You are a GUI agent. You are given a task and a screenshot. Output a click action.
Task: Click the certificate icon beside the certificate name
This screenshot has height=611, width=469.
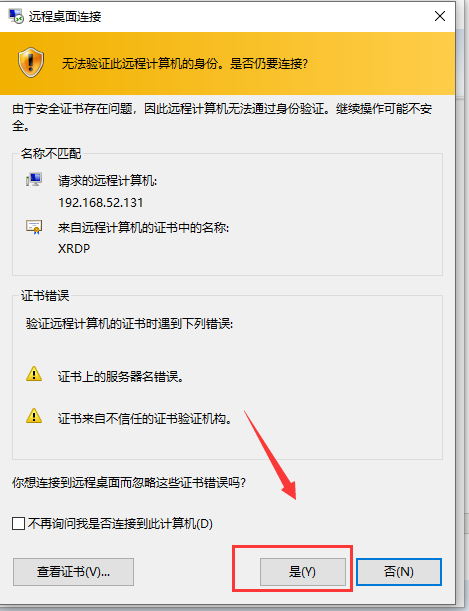coord(34,226)
